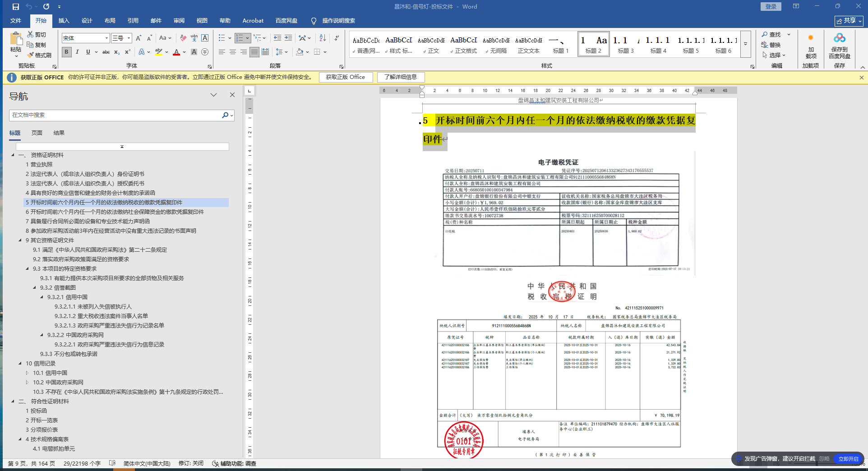Viewport: 868px width, 471px height.
Task: Click the Enclosed Character (字) icon
Action: tap(205, 52)
